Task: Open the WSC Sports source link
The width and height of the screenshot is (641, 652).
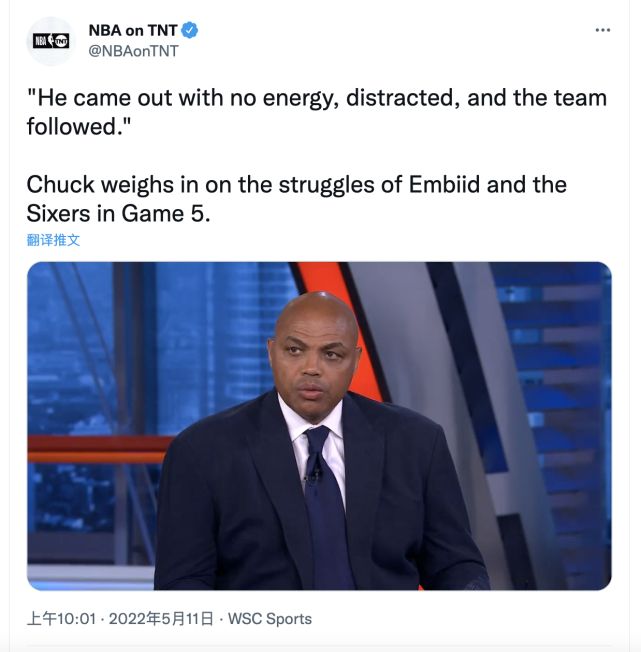Action: pos(270,619)
